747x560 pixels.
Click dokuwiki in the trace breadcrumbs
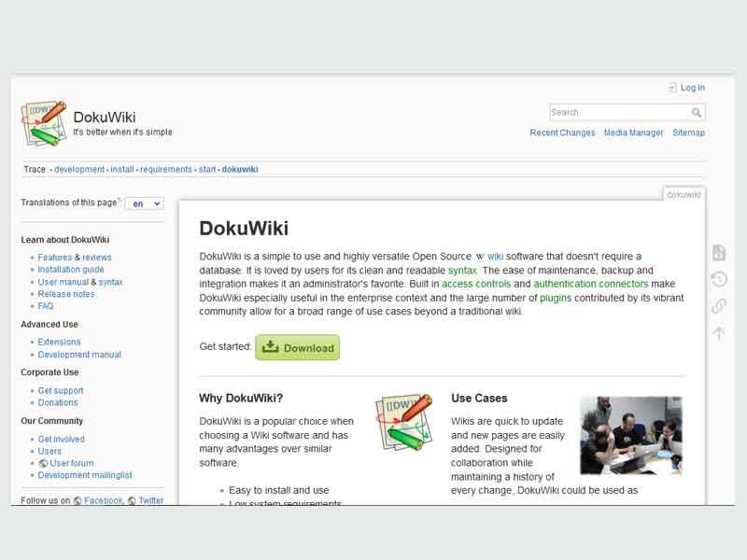(x=240, y=169)
